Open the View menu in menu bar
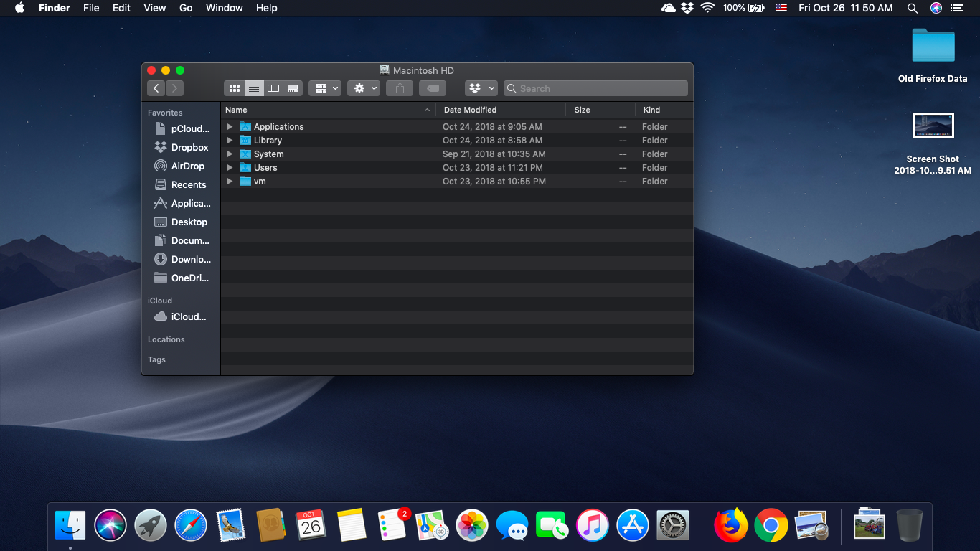 coord(154,8)
